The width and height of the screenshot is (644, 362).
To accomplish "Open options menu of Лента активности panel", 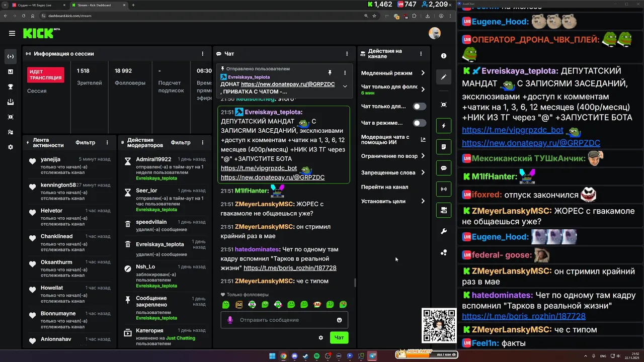I will point(107,143).
